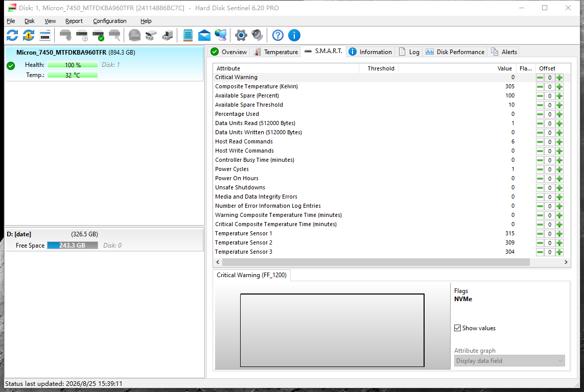Decrease offset for Percentage Used row

540,114
